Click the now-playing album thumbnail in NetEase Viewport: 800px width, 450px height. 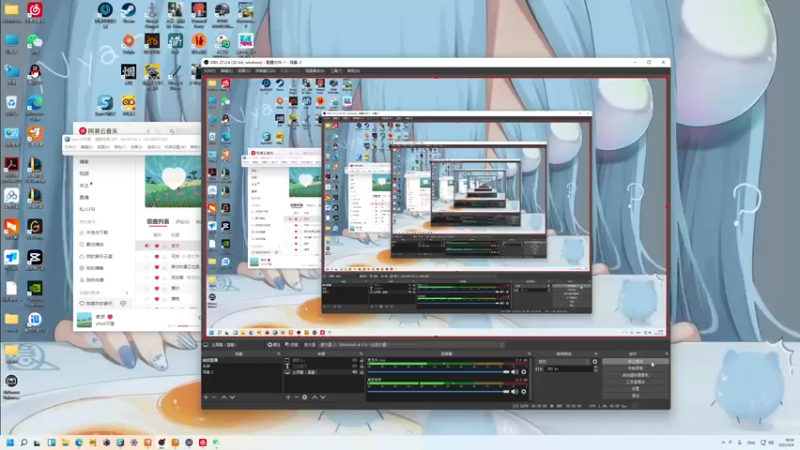pos(84,320)
